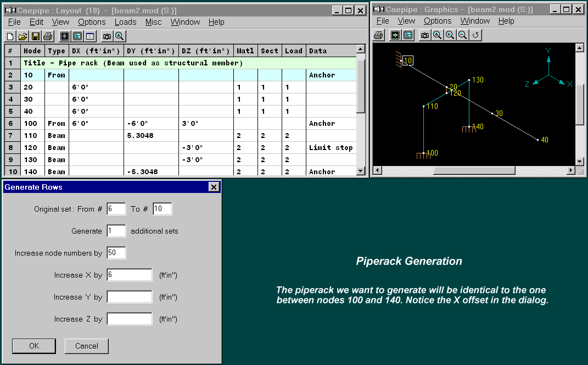Click the To # field

pyautogui.click(x=163, y=209)
